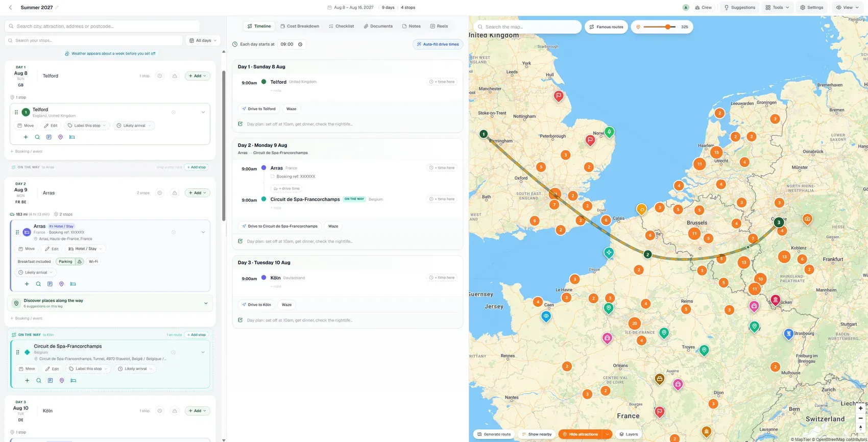The width and height of the screenshot is (868, 442).
Task: Grab the drag handle of the Telford stop
Action: (x=16, y=112)
